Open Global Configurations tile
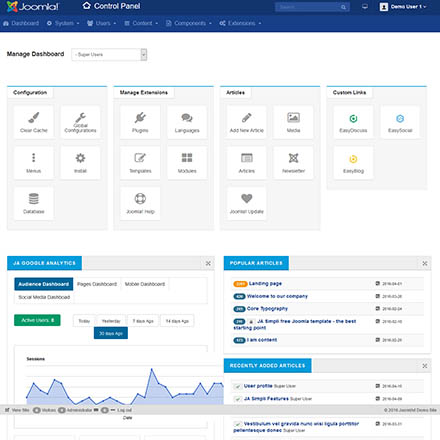 (80, 122)
